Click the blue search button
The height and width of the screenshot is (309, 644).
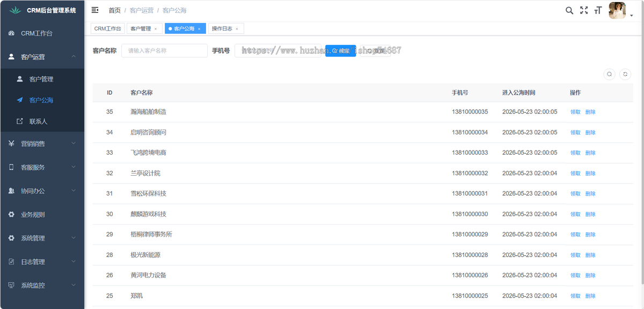340,51
